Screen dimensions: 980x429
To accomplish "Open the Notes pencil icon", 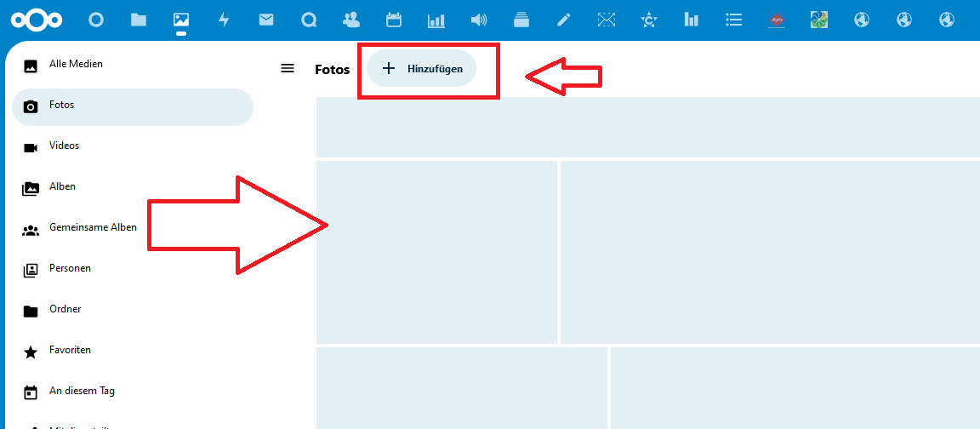I will (564, 20).
